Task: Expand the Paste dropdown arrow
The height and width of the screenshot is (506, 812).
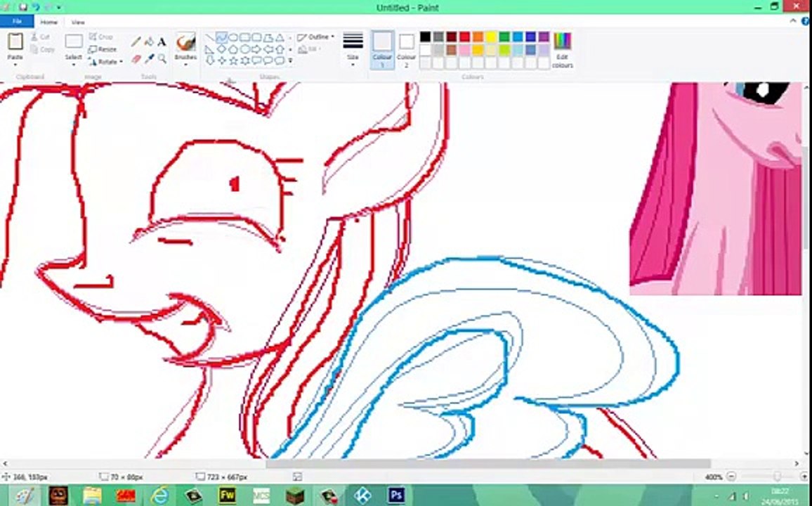Action: (x=15, y=65)
